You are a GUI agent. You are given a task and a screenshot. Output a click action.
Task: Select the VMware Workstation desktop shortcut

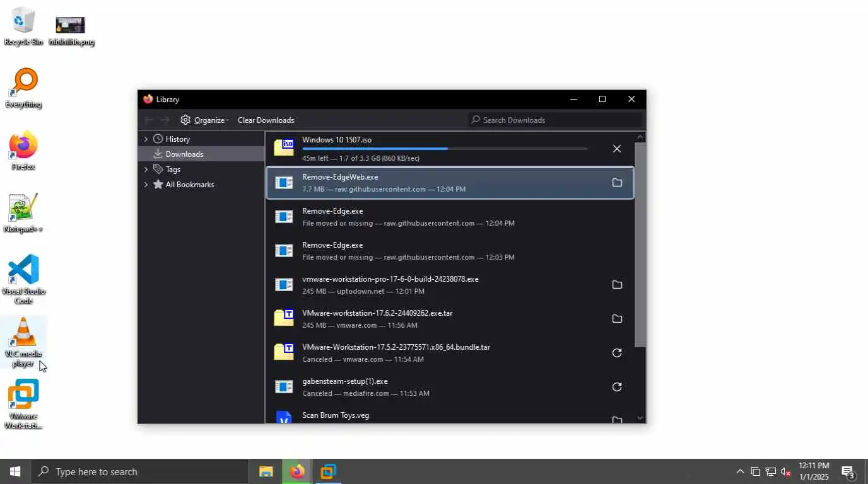[x=23, y=404]
